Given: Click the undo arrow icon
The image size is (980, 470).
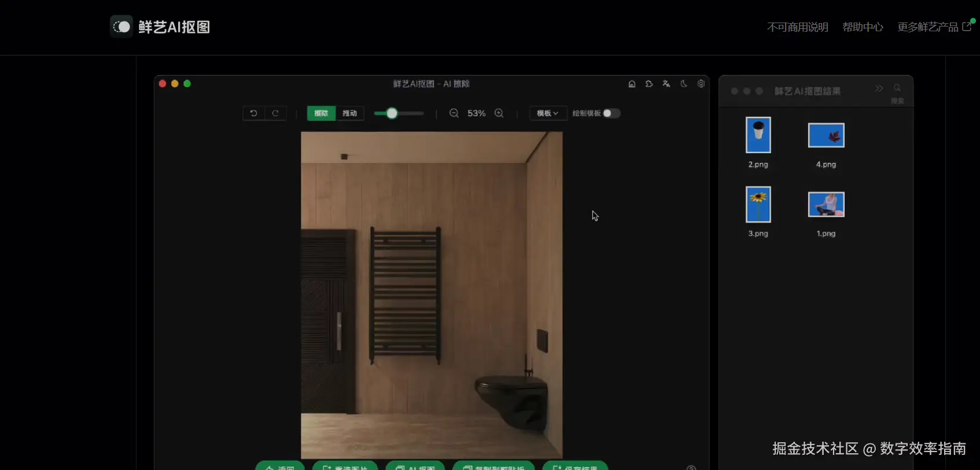Looking at the screenshot, I should click(253, 113).
